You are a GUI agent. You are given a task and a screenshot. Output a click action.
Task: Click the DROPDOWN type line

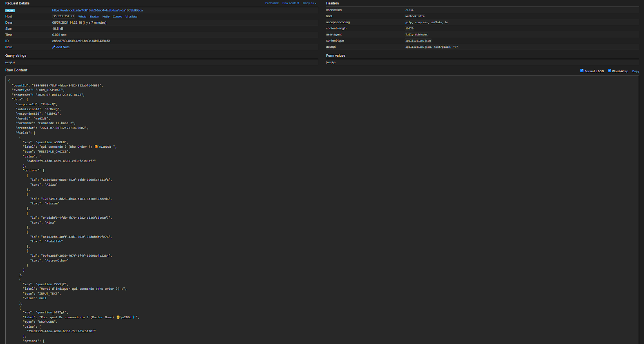(40, 322)
